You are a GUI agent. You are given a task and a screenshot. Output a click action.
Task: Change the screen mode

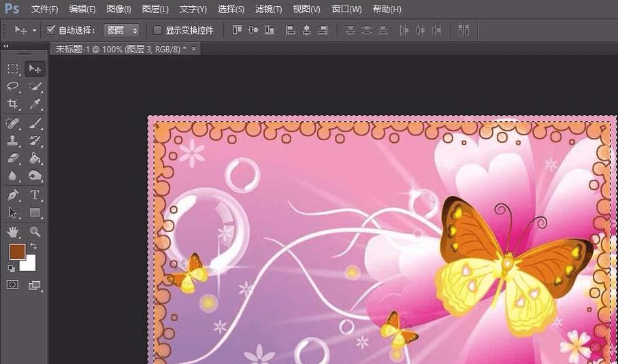tap(35, 285)
